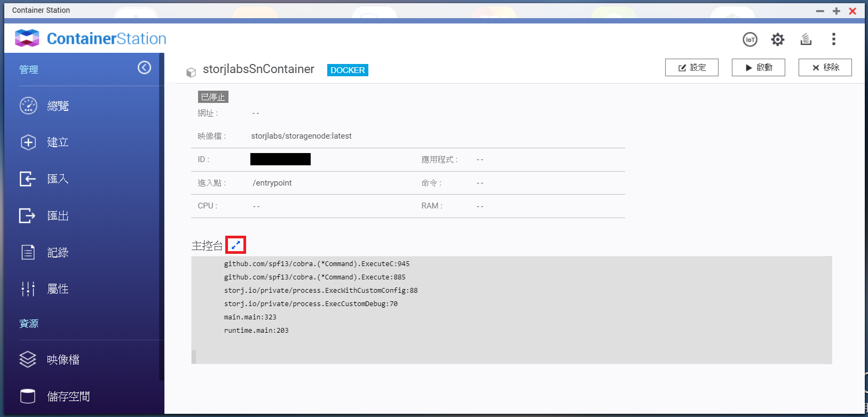Click the /entrypoint value
Viewport: 868px width, 417px height.
(272, 183)
